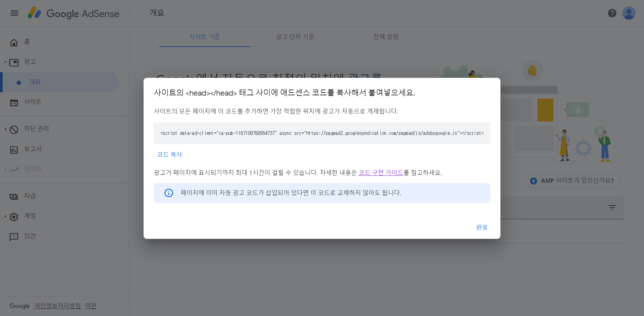This screenshot has width=644, height=316.
Task: Switch to the 전체 설정 tab
Action: [x=386, y=37]
